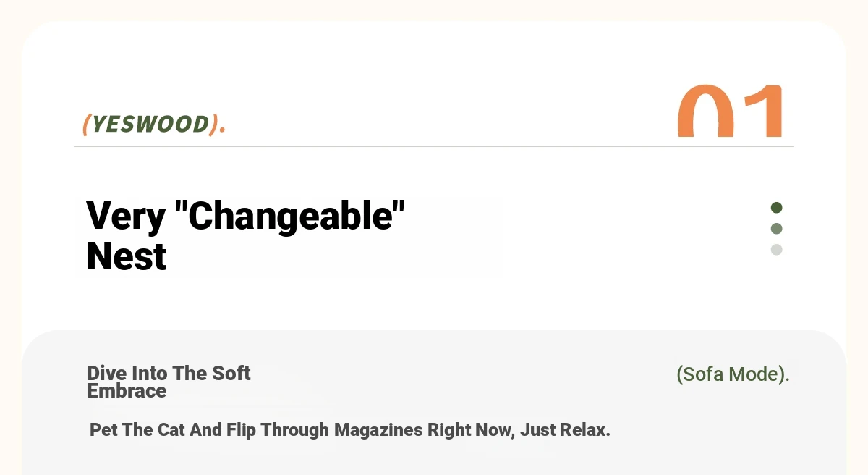Select the medium green second pagination dot

(x=777, y=229)
